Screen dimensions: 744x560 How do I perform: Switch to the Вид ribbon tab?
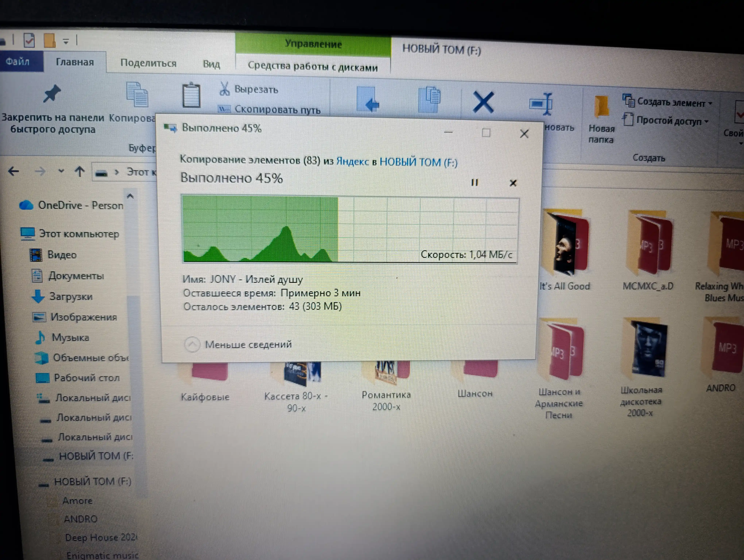pyautogui.click(x=211, y=64)
